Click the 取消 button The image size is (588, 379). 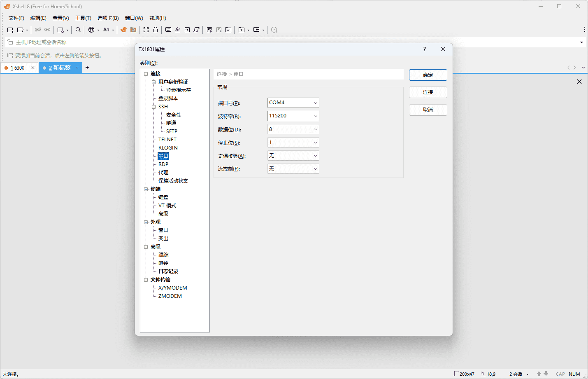pyautogui.click(x=428, y=110)
